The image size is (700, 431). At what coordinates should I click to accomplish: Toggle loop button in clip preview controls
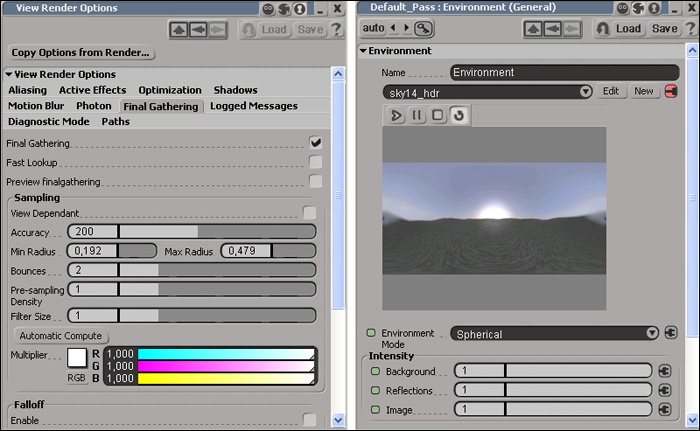tap(458, 116)
